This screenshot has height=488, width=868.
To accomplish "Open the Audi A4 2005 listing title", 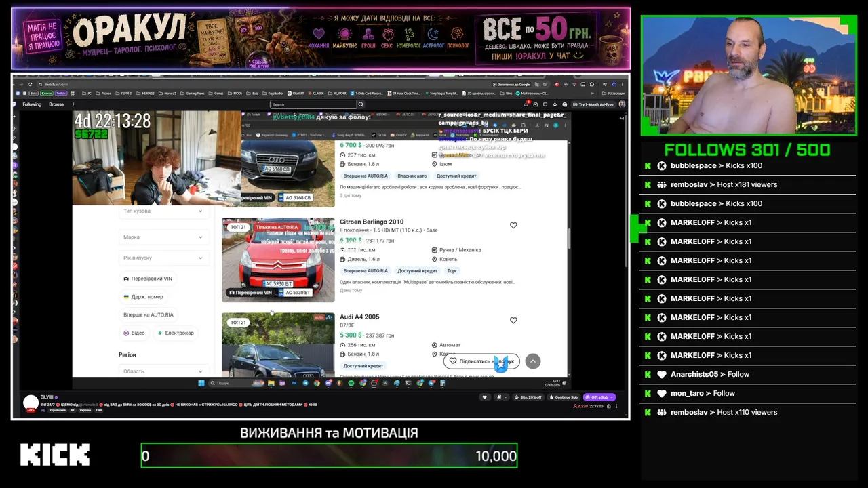I will 359,317.
